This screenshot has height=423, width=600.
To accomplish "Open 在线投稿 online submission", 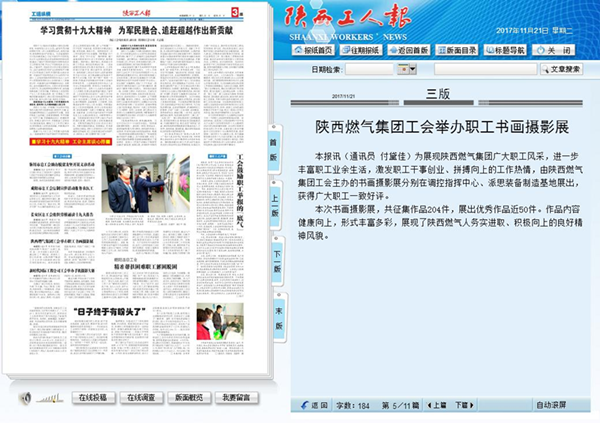I will pos(93,398).
